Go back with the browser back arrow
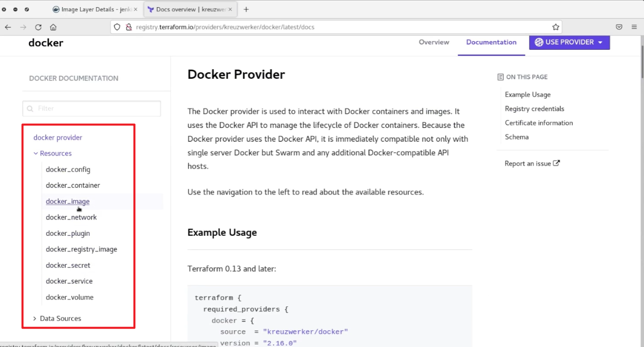The width and height of the screenshot is (644, 347). click(x=8, y=27)
